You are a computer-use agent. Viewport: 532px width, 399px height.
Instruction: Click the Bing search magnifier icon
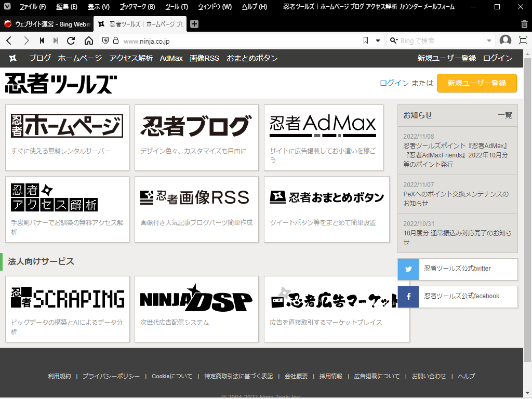pyautogui.click(x=394, y=41)
